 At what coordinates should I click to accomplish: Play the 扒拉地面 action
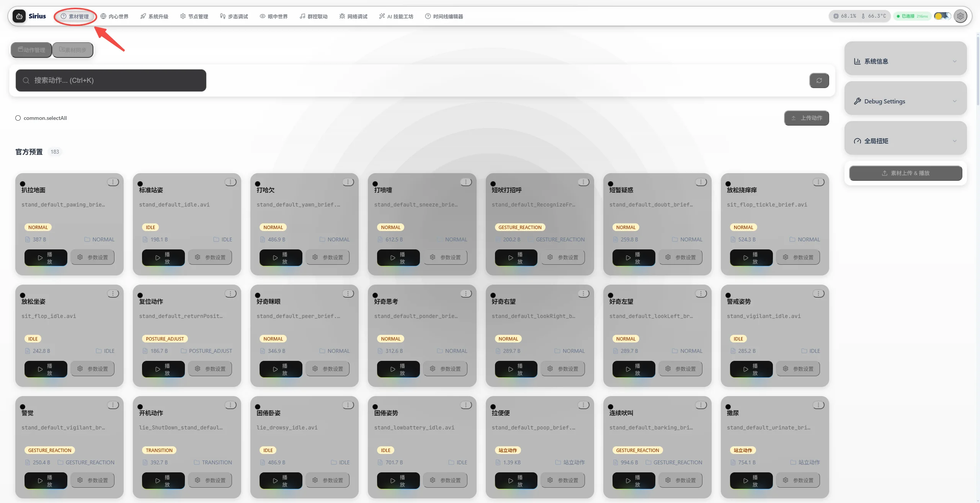46,257
